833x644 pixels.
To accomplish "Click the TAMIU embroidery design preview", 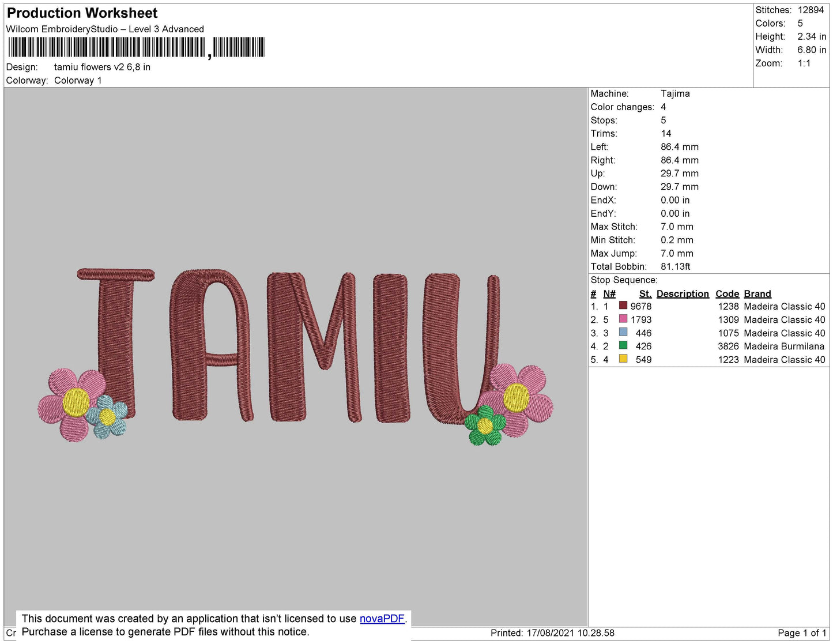I will tap(295, 356).
